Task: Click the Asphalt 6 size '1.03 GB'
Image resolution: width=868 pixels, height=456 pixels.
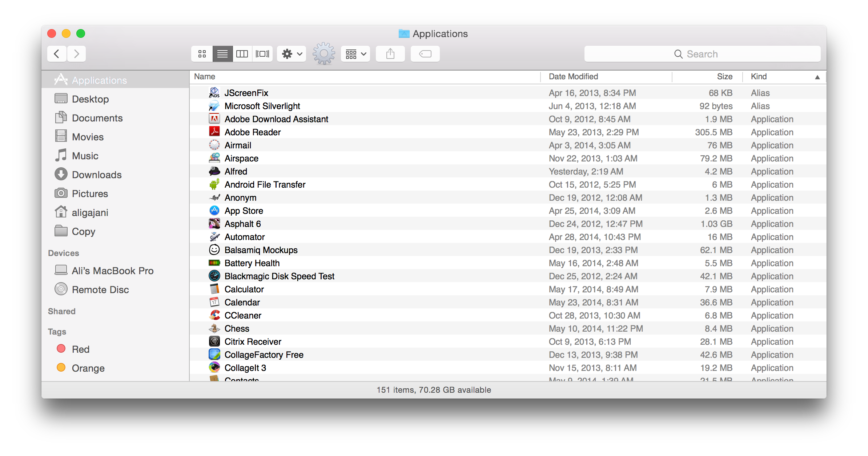Action: click(716, 224)
